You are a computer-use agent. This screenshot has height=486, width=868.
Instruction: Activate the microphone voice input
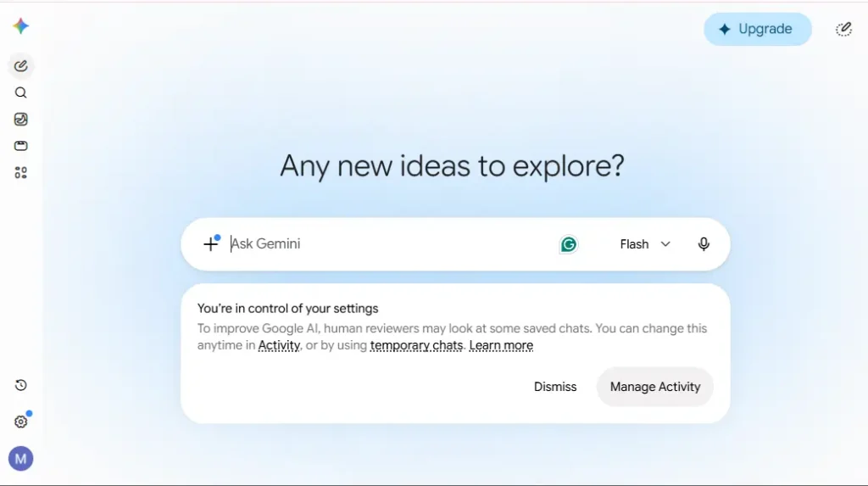(704, 244)
